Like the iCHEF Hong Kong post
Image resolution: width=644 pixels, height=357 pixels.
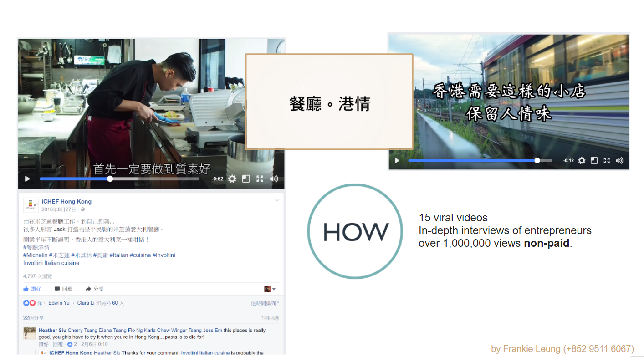pyautogui.click(x=32, y=289)
